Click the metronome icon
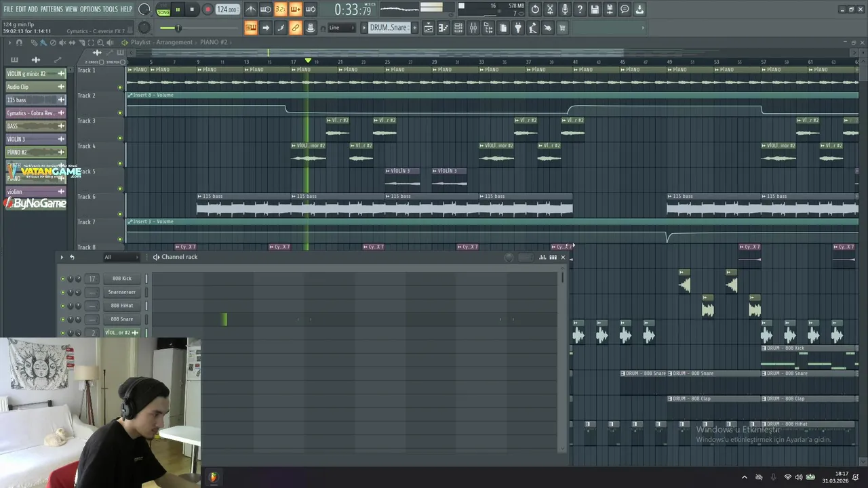This screenshot has width=868, height=488. pos(252,9)
